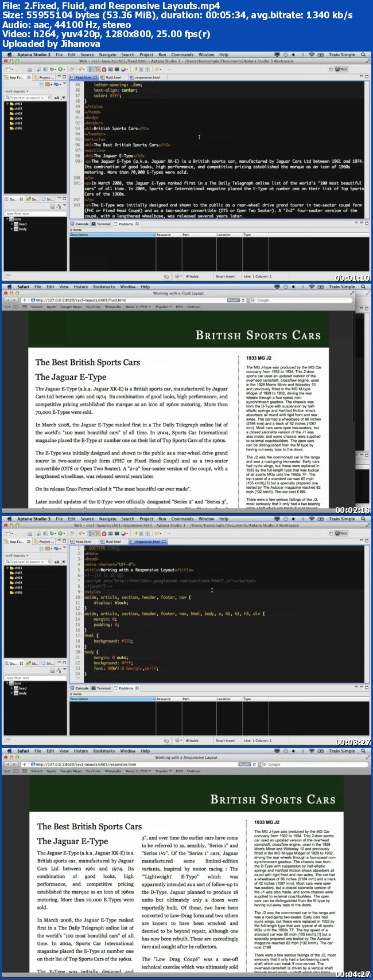Open Popular bookmarks dropdown in fluid.html Safari
Image resolution: width=373 pixels, height=980 pixels.
163,307
